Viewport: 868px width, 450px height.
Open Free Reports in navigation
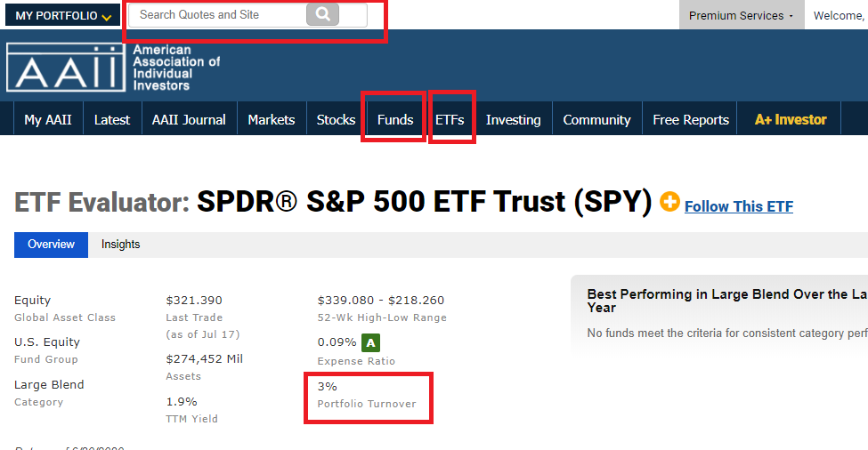pos(691,119)
